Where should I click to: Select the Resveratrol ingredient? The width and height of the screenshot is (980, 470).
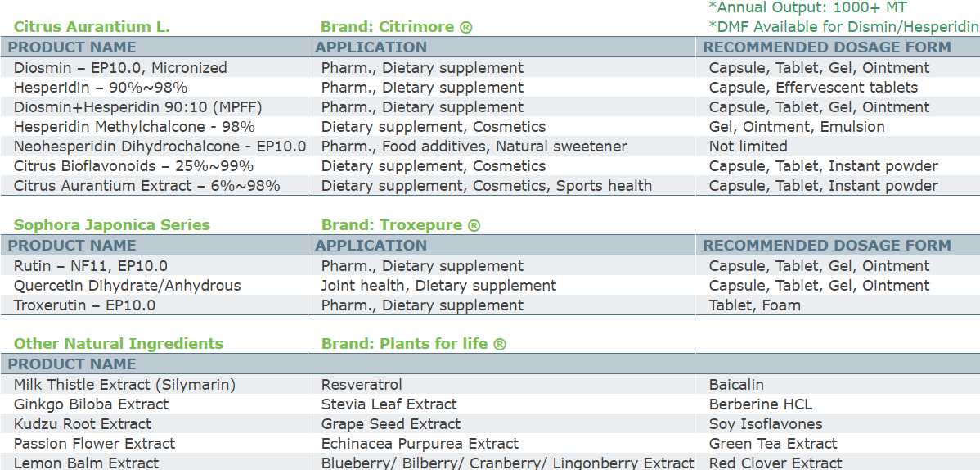pyautogui.click(x=362, y=385)
